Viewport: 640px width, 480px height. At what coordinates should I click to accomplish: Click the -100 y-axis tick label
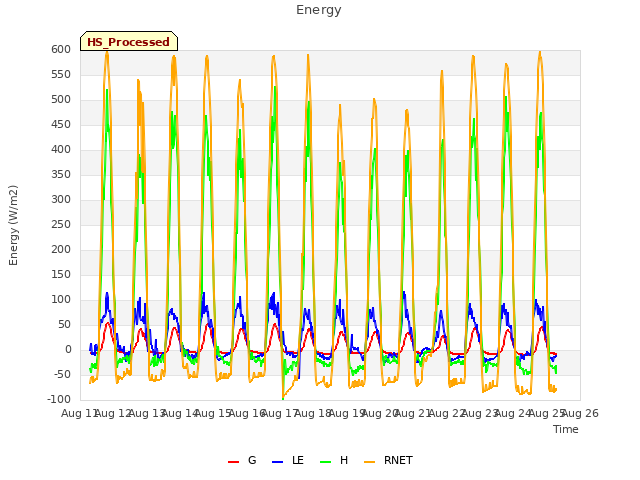[59, 399]
